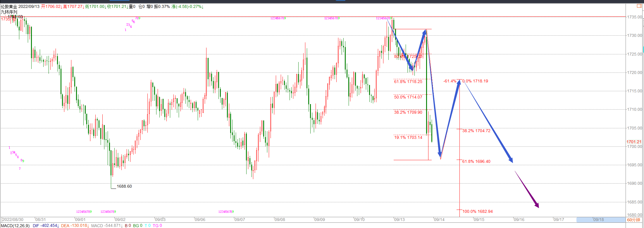Image resolution: width=644 pixels, height=228 pixels.
Task: Click the 1720.00 price axis label
Action: (634, 72)
